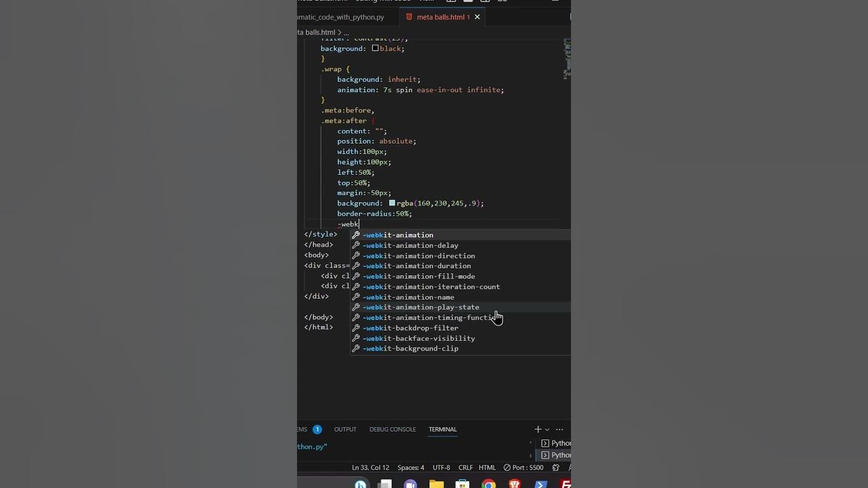The height and width of the screenshot is (488, 868).
Task: Change line ending via CRLF
Action: 465,468
